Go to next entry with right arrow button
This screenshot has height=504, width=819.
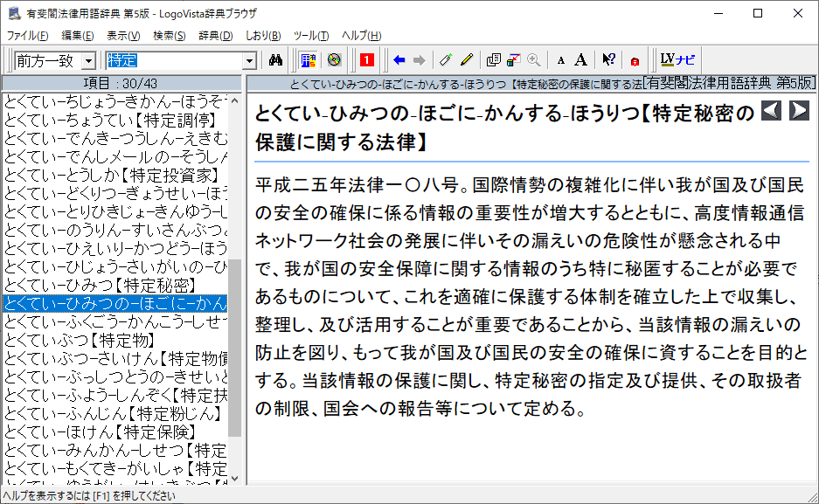pos(798,111)
